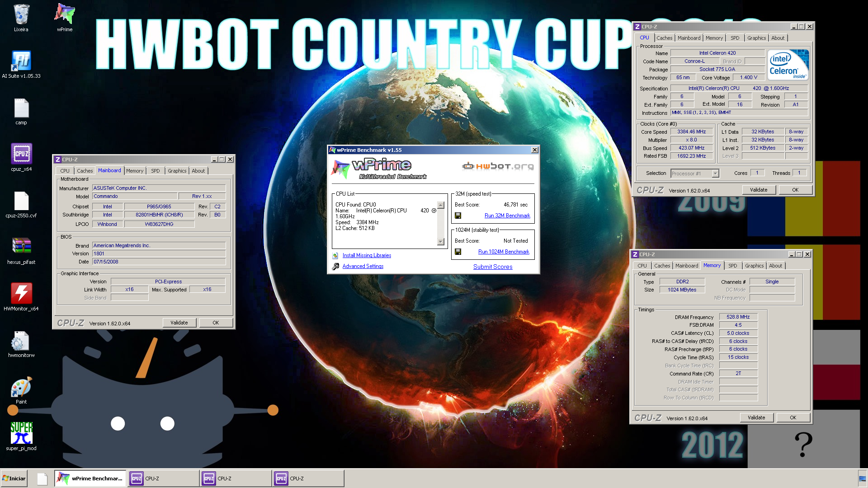Open SPD tab in top-right CPU-Z window
This screenshot has height=488, width=868.
pyautogui.click(x=735, y=38)
